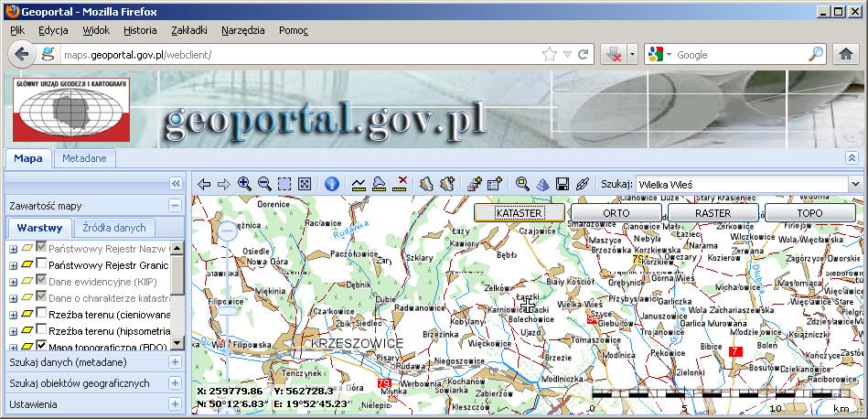The width and height of the screenshot is (868, 419).
Task: Click the KATASTER map button
Action: point(520,213)
